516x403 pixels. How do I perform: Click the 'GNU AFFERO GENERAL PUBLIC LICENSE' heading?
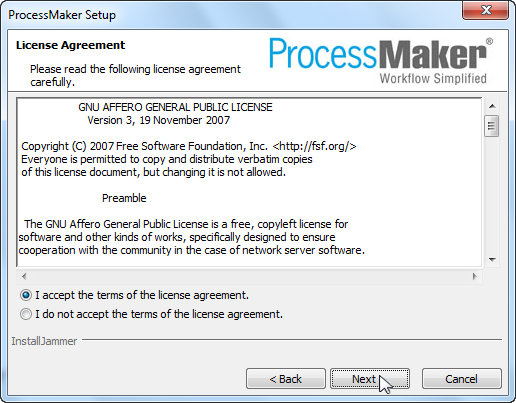click(175, 107)
